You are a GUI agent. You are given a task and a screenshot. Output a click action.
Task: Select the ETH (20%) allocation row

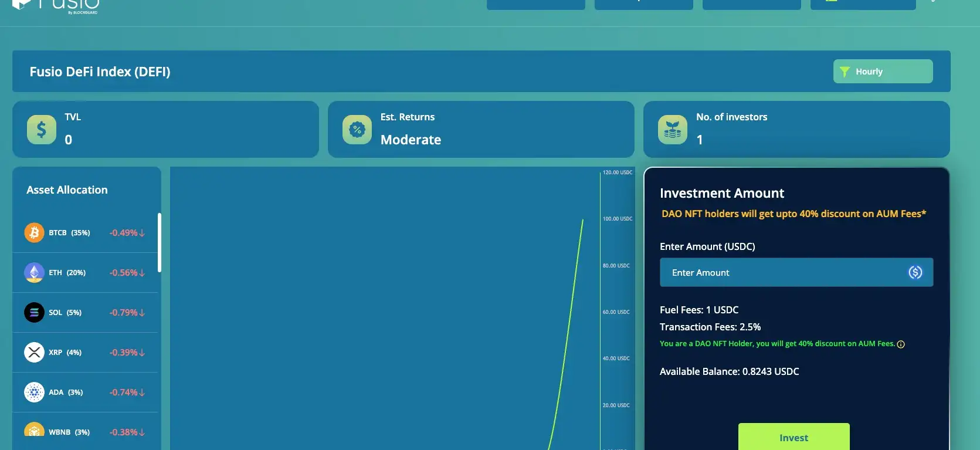[x=86, y=273]
